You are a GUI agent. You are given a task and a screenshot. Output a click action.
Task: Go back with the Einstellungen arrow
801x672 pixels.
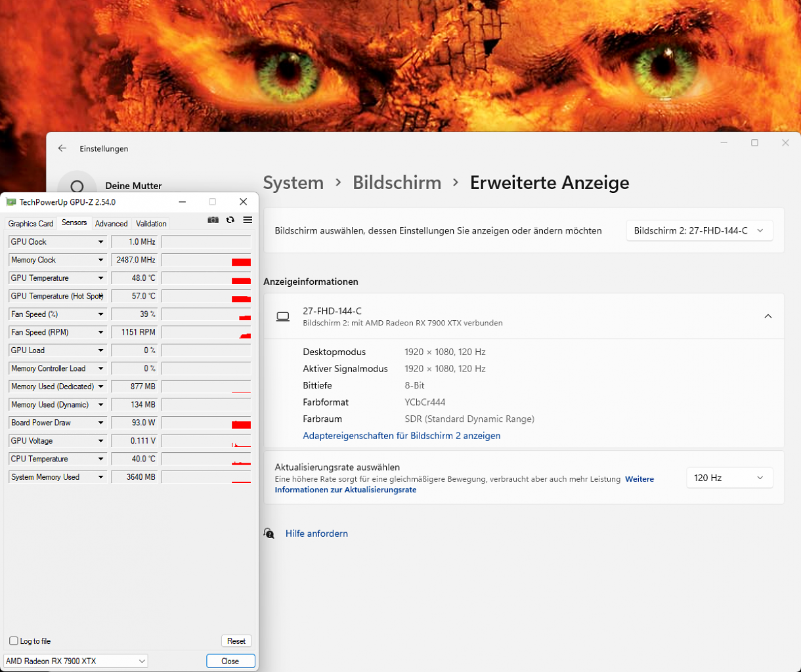[x=62, y=148]
